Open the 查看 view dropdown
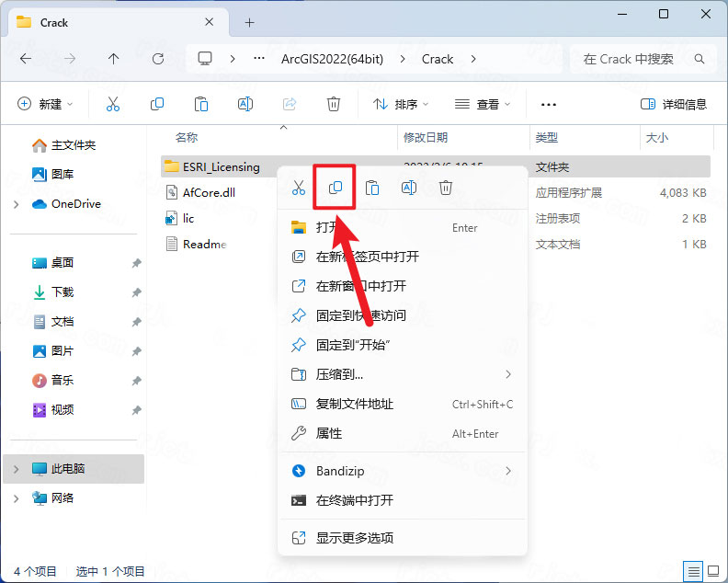The image size is (728, 583). coord(483,105)
